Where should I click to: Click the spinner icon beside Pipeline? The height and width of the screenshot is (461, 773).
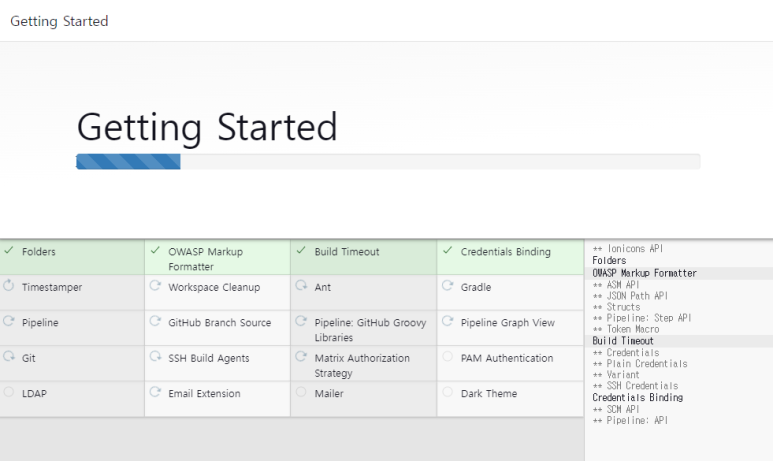[x=9, y=321]
